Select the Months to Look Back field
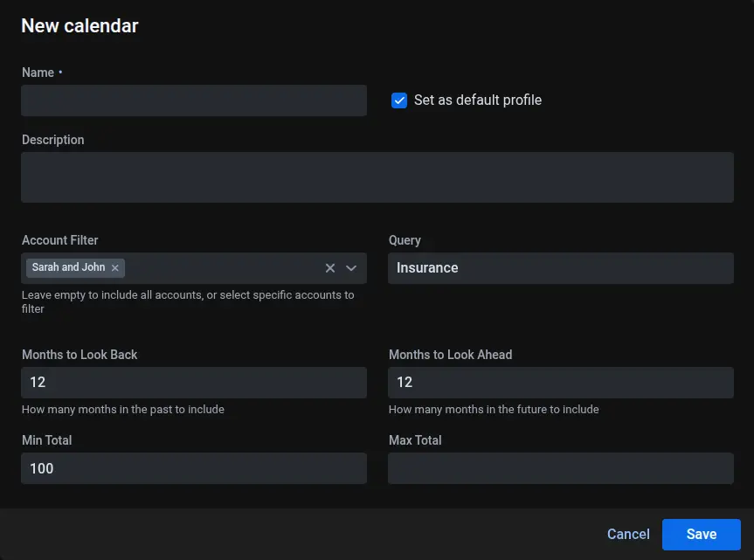Screen dimensions: 754x560 click(194, 383)
